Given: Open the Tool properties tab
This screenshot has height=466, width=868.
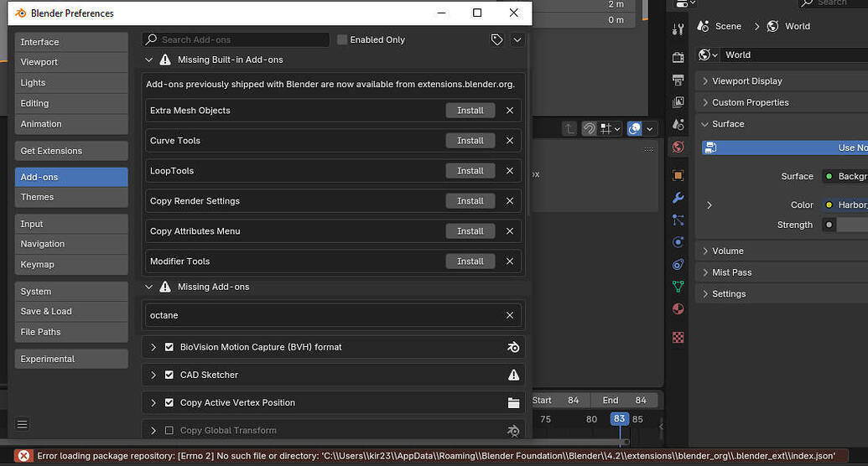Looking at the screenshot, I should tap(678, 29).
